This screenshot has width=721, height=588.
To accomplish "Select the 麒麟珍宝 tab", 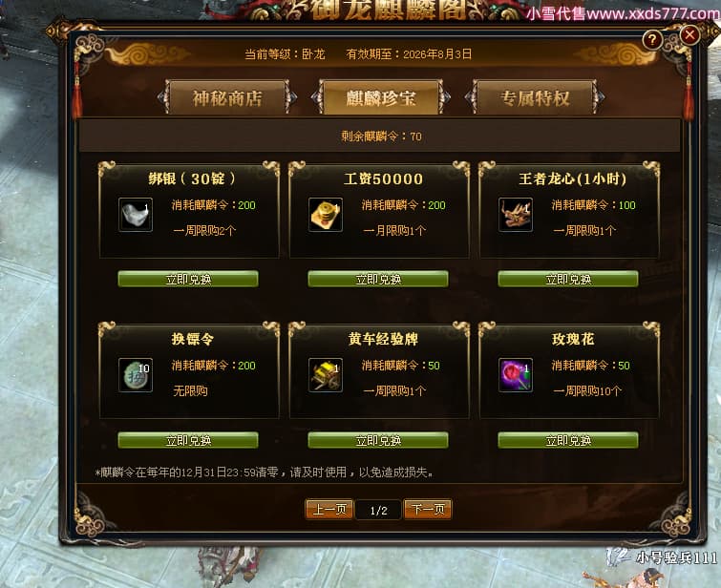I will click(x=381, y=97).
